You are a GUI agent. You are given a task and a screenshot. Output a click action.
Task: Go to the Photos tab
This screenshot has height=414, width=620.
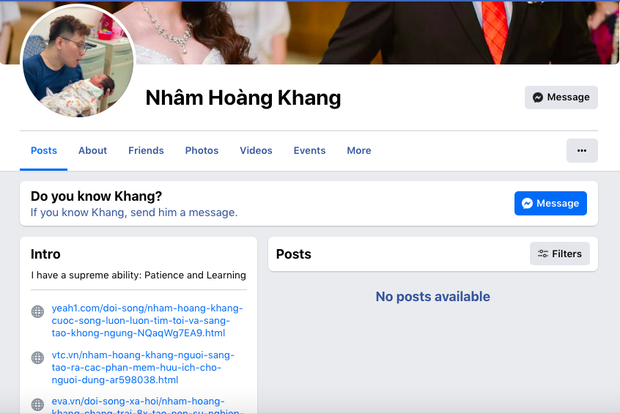tap(201, 151)
